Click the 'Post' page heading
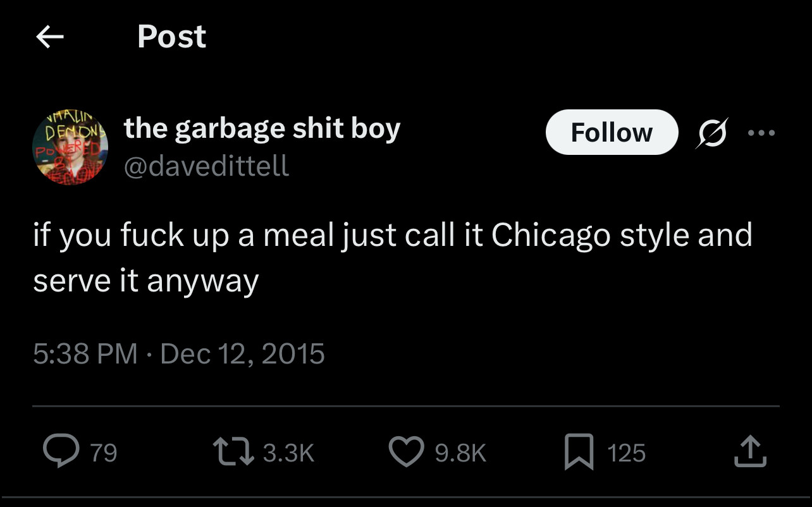812x507 pixels. pos(172,37)
